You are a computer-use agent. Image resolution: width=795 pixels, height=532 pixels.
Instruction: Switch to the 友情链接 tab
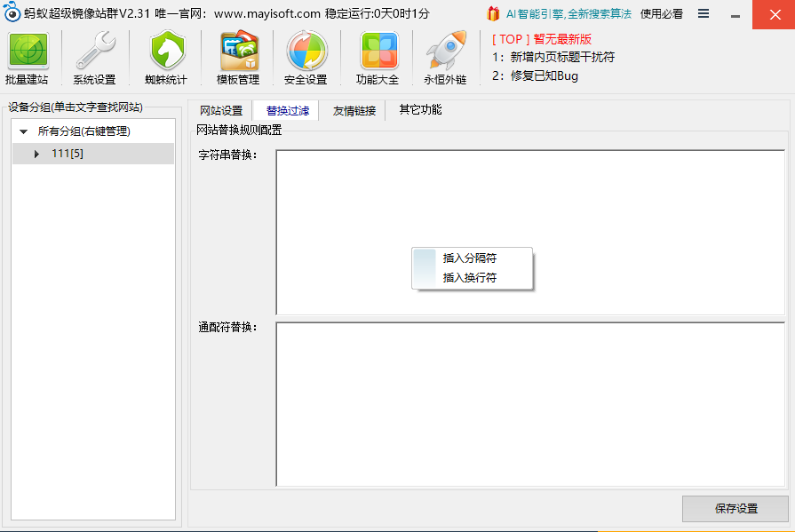[354, 110]
